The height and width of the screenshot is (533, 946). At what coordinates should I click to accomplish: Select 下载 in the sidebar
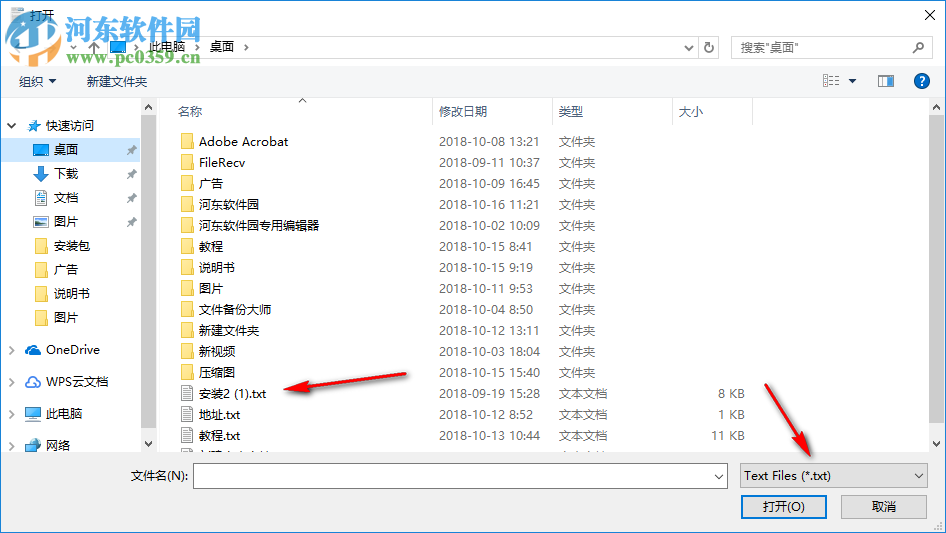(66, 174)
